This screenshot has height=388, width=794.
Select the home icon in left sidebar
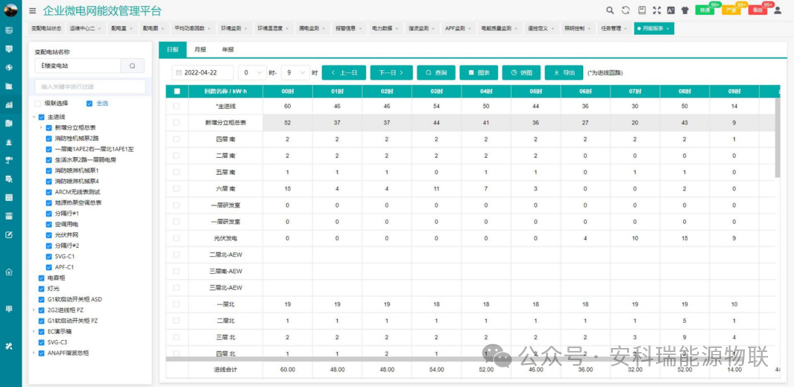point(9,272)
